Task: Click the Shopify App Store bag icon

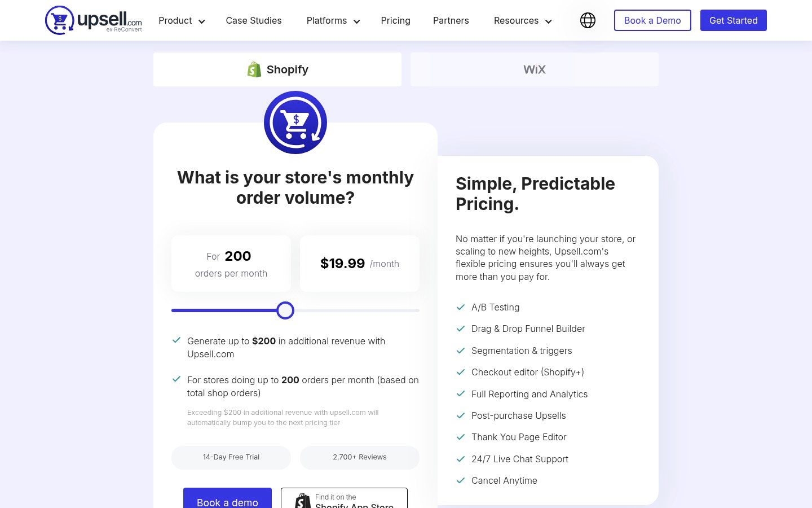Action: 302,501
